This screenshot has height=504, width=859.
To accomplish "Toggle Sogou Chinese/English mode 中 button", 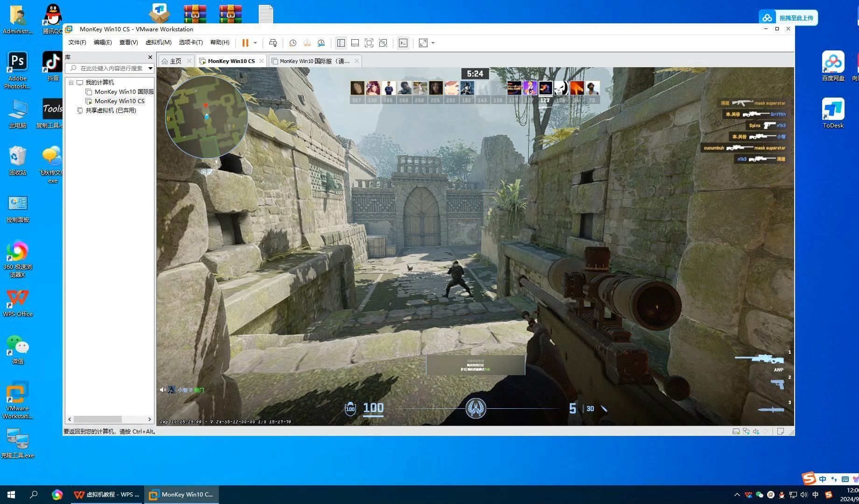I will [x=822, y=479].
